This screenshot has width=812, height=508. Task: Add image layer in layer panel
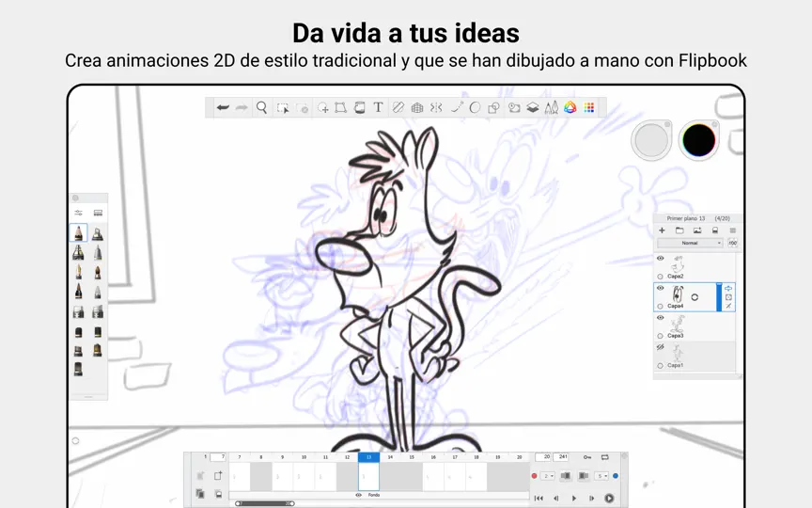[697, 230]
